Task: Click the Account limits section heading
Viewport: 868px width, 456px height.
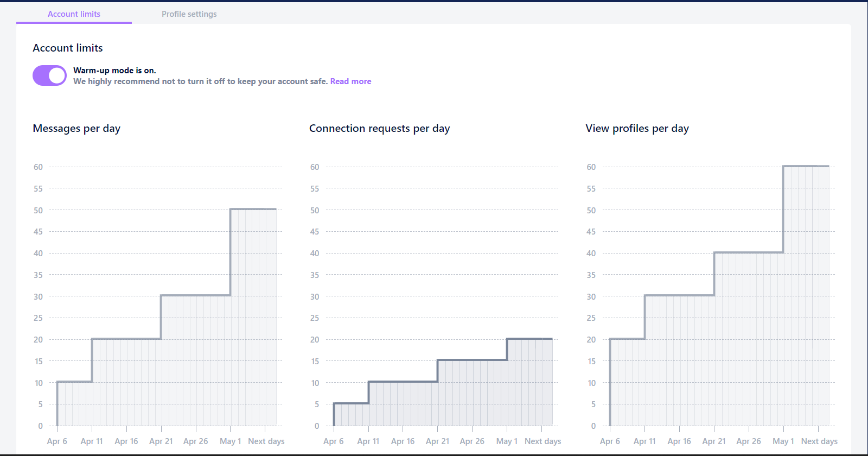Action: tap(68, 48)
